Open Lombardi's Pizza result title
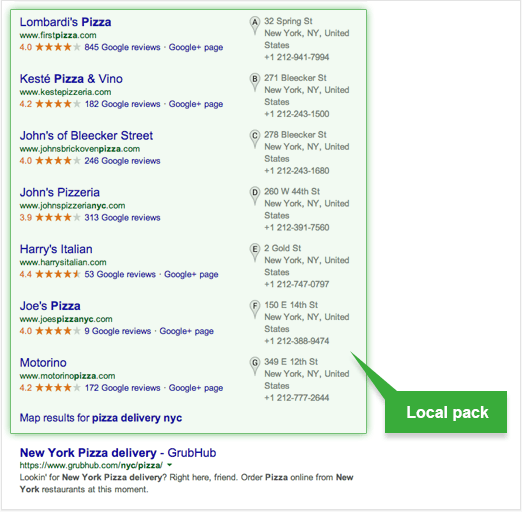Screen dimensions: 522x512 coord(65,22)
